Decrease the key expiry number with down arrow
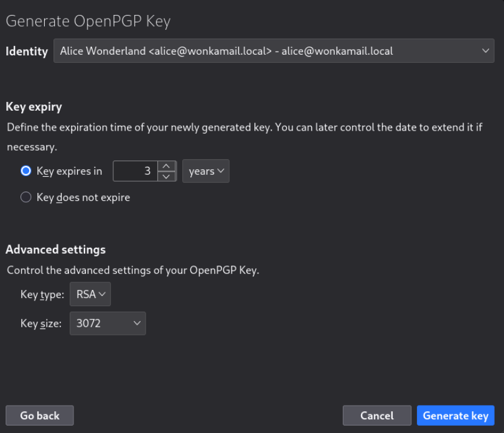The height and width of the screenshot is (433, 504). (166, 176)
